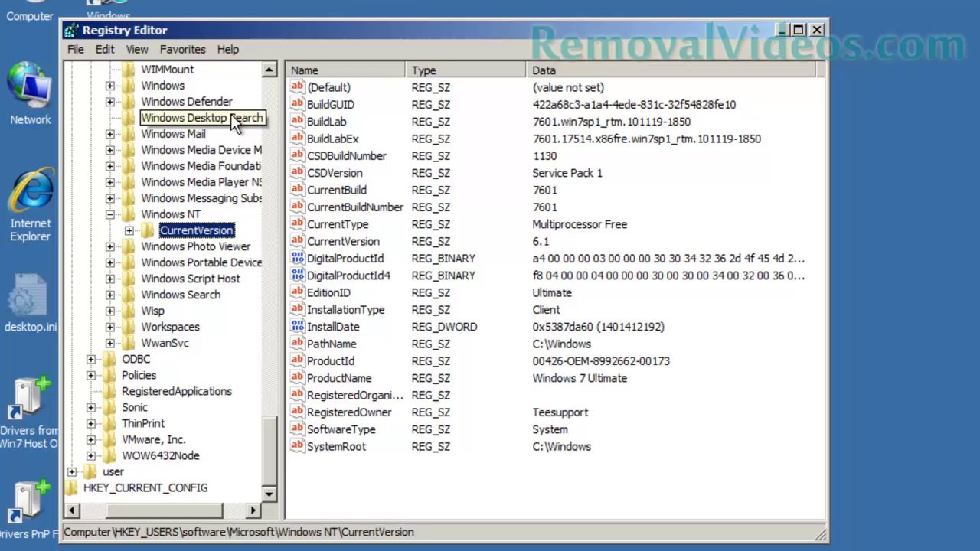Expand the Windows Photo Viewer node
Screen dimensions: 980x551
(110, 246)
